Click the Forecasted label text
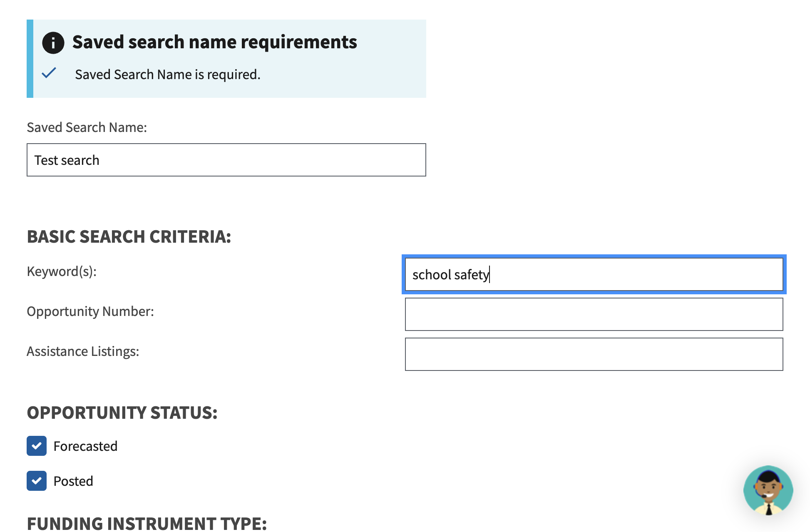 pyautogui.click(x=85, y=446)
